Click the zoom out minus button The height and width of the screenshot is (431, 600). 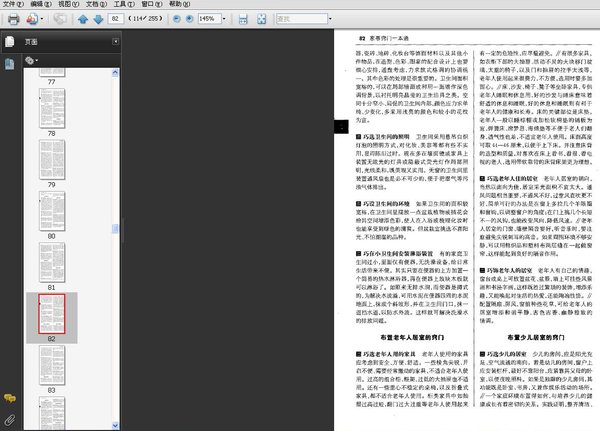pos(176,19)
